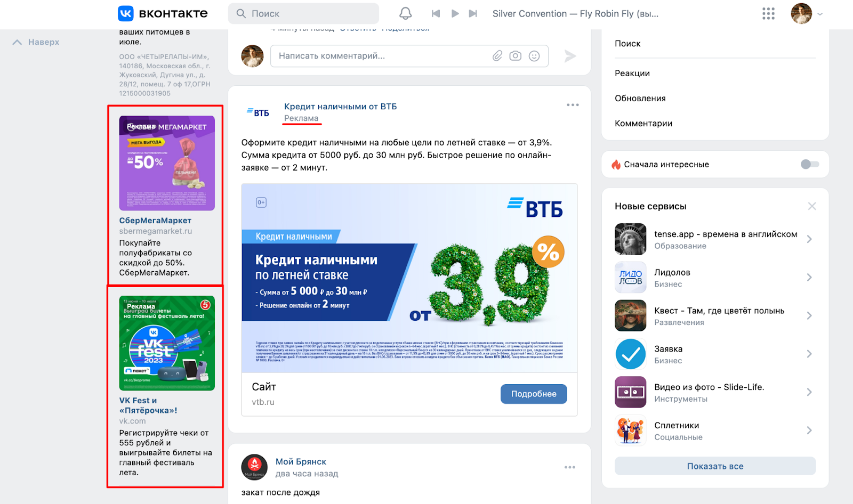Play the track 'Fly Robin Fly'
853x504 pixels.
pos(454,13)
